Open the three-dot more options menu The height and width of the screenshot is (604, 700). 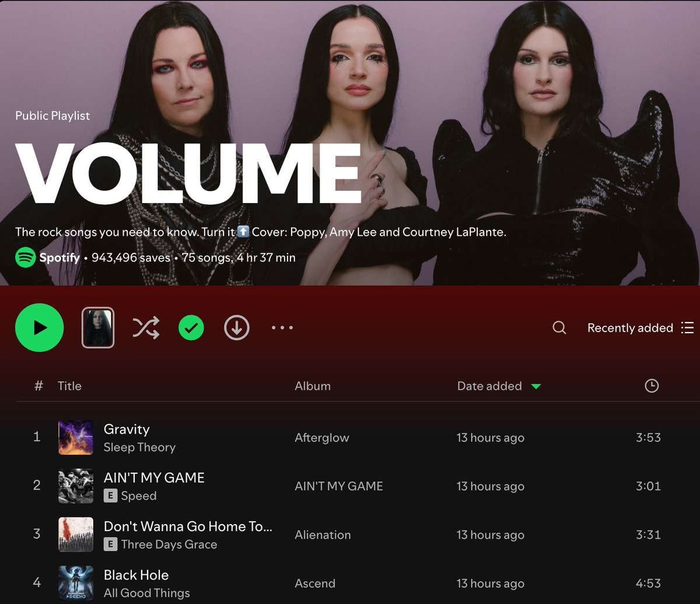pos(282,328)
